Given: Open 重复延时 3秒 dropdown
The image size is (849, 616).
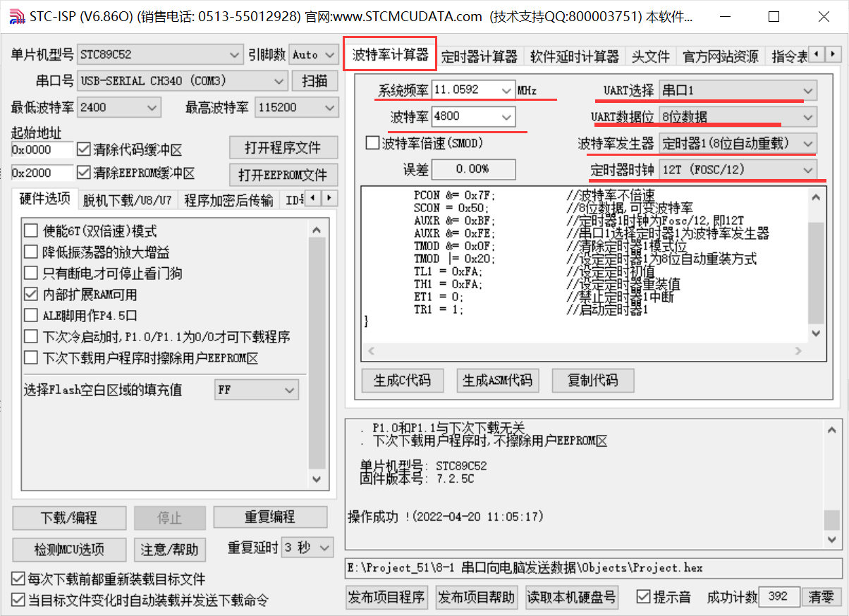Looking at the screenshot, I should pos(307,548).
